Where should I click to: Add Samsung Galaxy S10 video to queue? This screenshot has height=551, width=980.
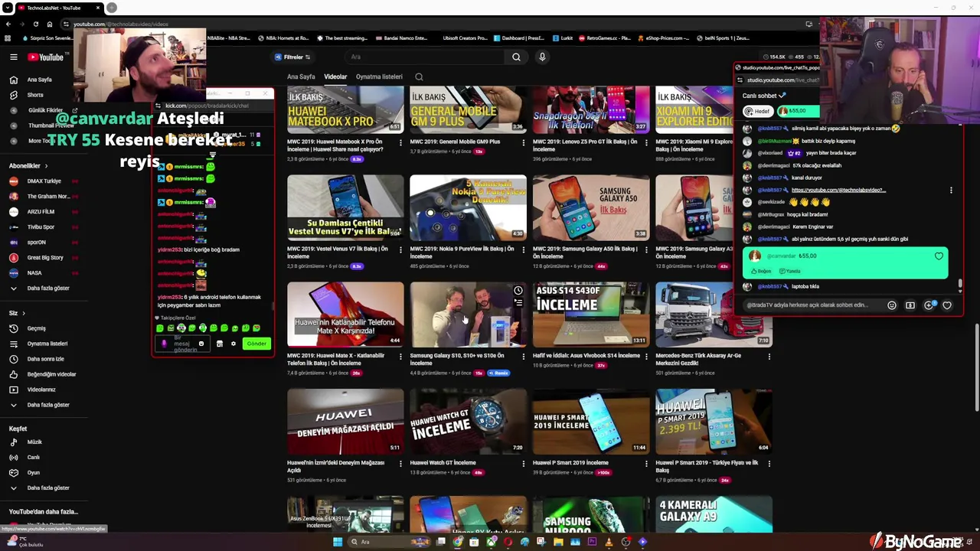click(x=518, y=303)
